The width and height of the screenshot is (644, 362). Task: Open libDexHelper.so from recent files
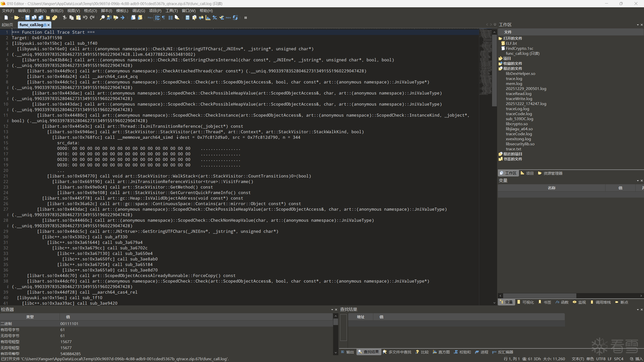[x=520, y=73]
